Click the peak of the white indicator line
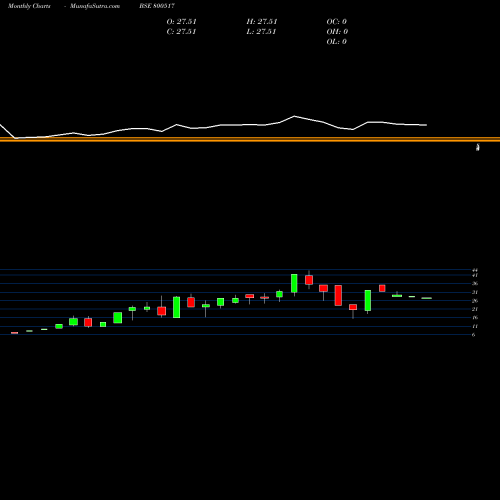The width and height of the screenshot is (500, 500). (x=294, y=116)
